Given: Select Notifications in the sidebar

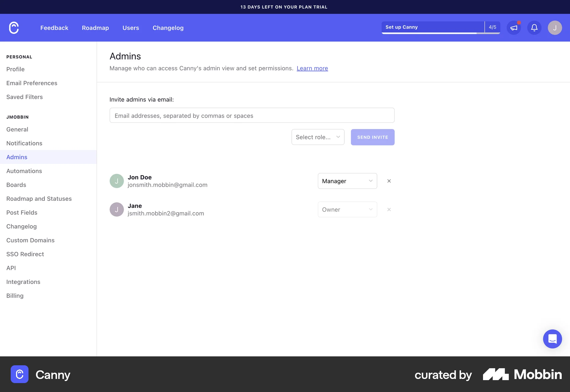Looking at the screenshot, I should [x=24, y=143].
